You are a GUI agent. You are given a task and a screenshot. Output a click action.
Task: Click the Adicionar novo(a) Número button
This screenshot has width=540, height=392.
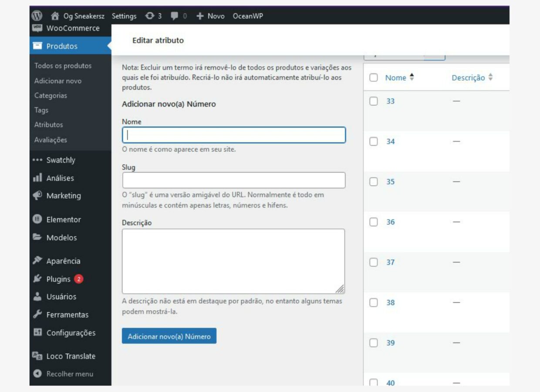[169, 336]
